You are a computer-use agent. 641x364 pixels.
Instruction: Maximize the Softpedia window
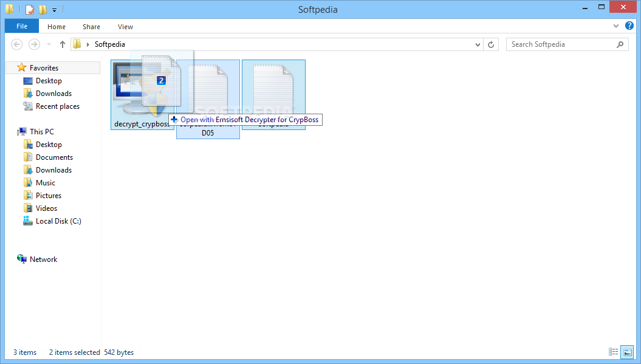point(602,7)
